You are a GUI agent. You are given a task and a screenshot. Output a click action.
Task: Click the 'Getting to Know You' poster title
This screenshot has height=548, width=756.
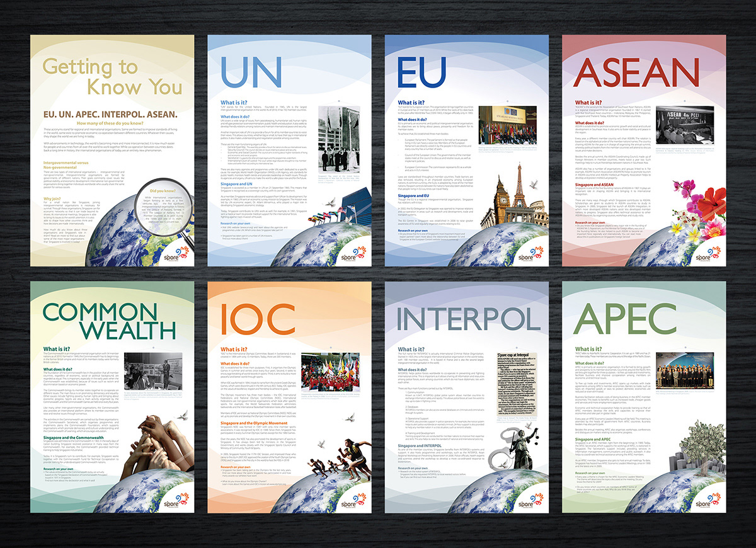(x=113, y=77)
